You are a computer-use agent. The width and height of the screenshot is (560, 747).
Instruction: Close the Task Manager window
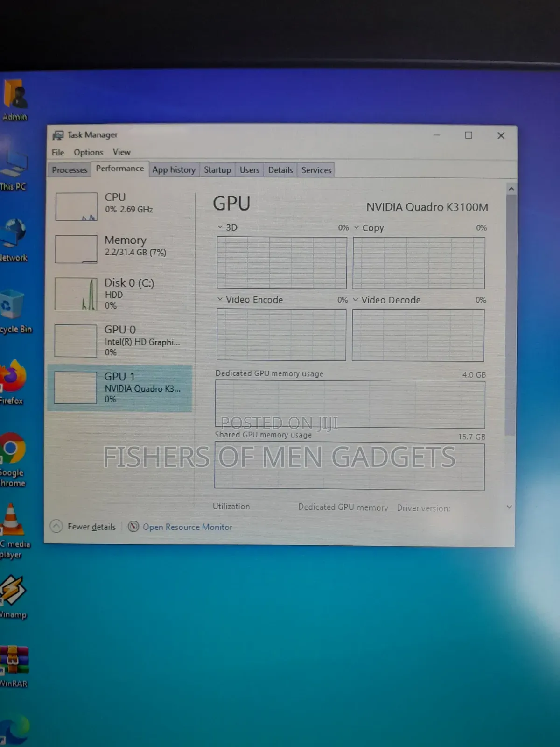(501, 135)
